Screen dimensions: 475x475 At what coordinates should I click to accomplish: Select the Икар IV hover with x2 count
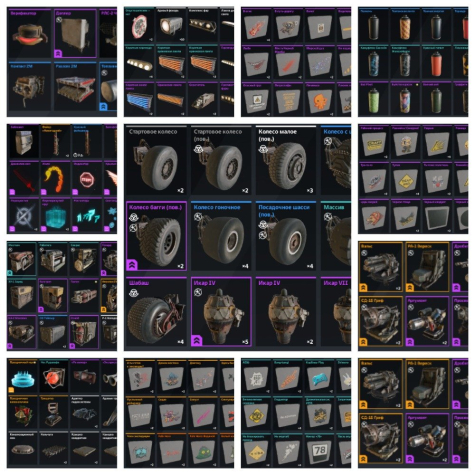[286, 312]
